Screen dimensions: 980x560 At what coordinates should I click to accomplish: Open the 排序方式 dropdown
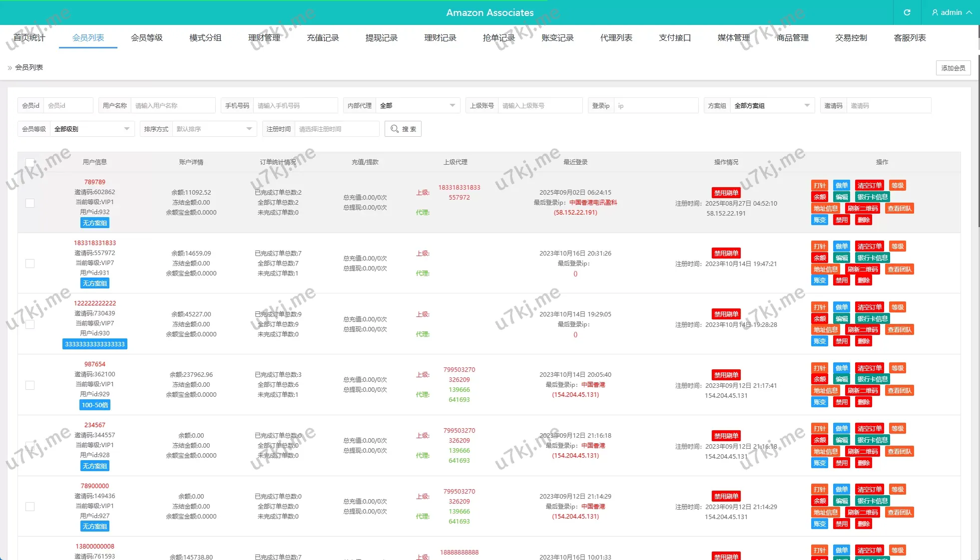click(214, 129)
